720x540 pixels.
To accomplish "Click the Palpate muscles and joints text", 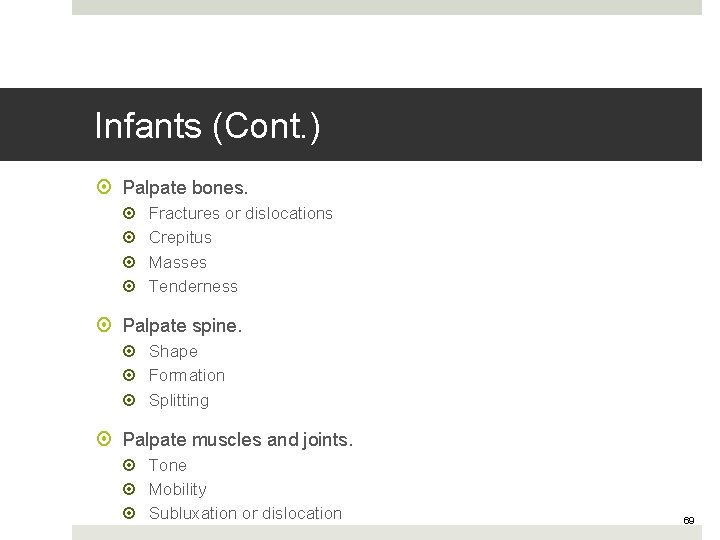I will 237,439.
